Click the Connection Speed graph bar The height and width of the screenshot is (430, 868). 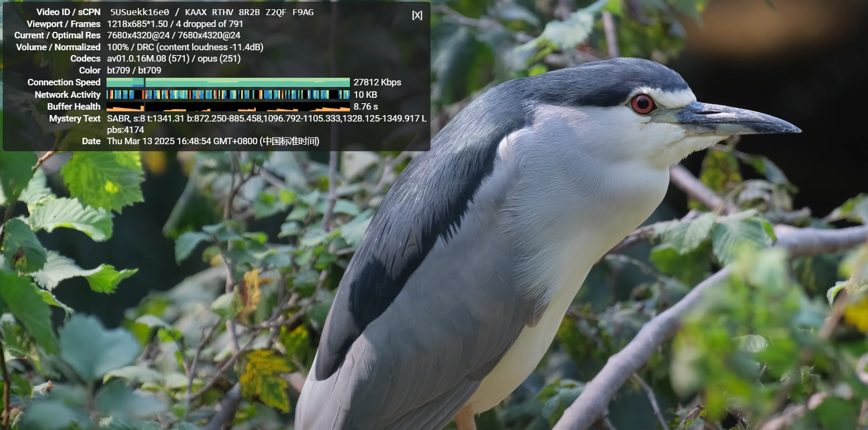click(x=228, y=82)
